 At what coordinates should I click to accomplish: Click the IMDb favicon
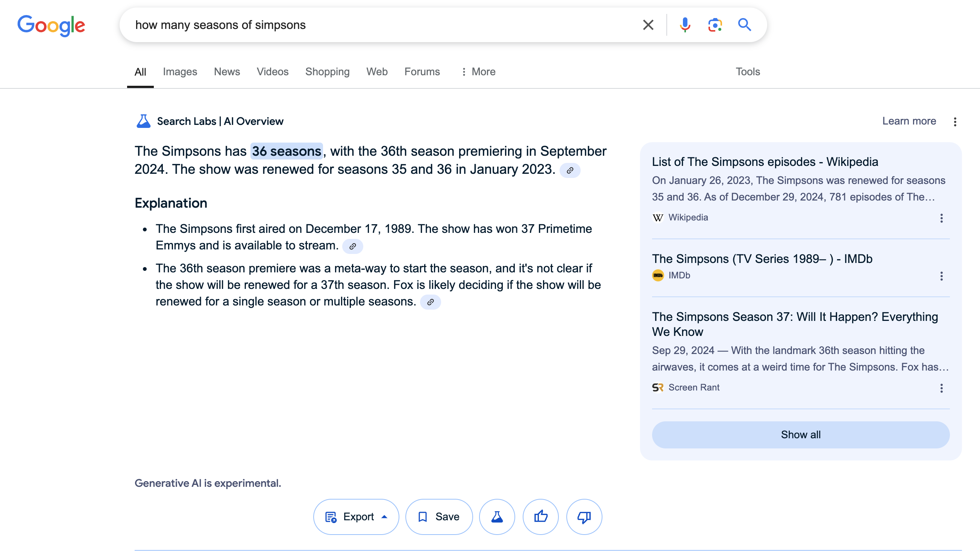tap(657, 275)
